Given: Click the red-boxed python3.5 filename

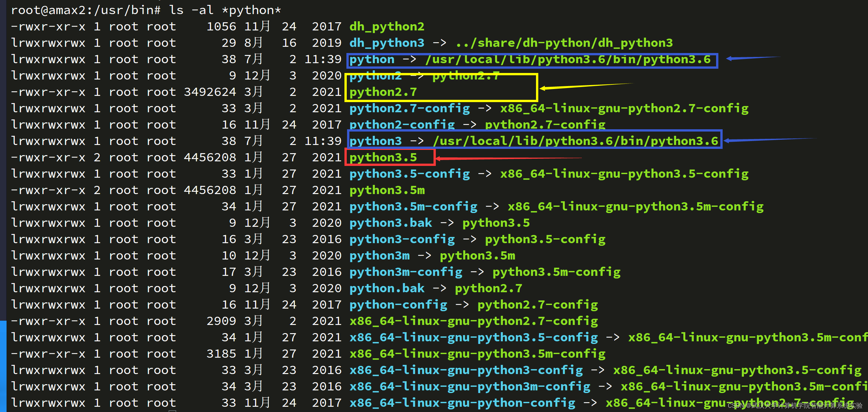Looking at the screenshot, I should (383, 157).
